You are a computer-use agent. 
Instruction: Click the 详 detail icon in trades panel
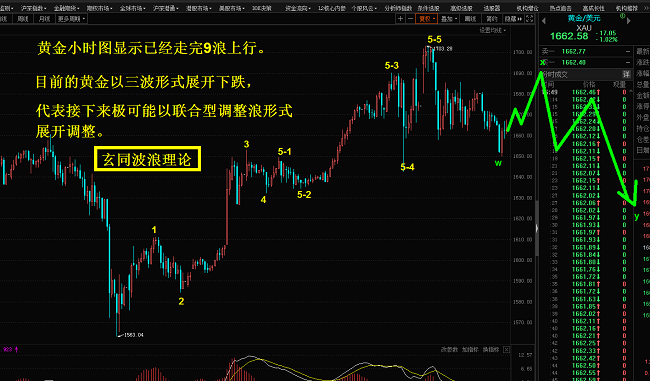tap(626, 74)
